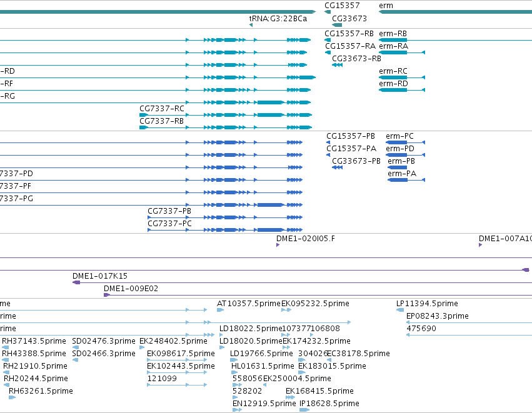The image size is (532, 413).
Task: Select the EK248402.5prime EST label
Action: pyautogui.click(x=173, y=341)
